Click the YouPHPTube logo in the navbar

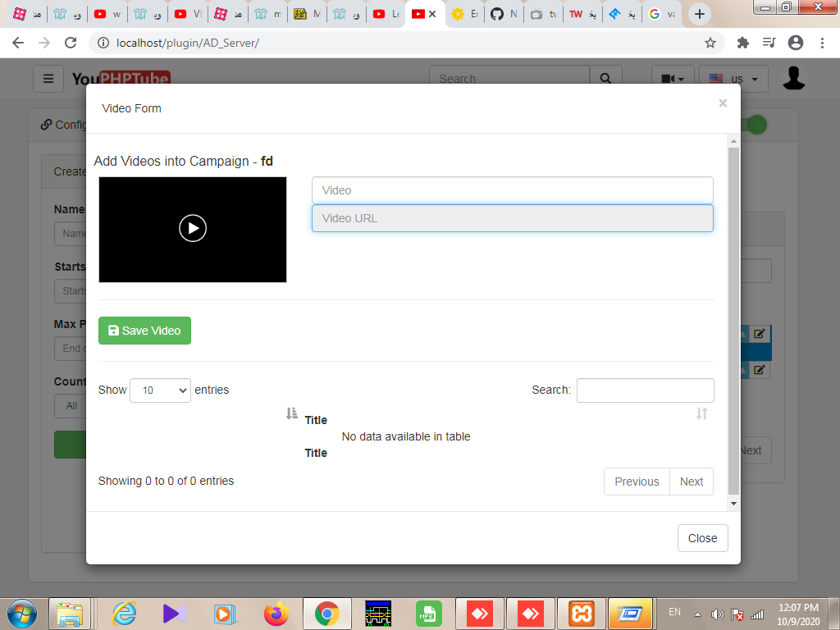(x=121, y=78)
